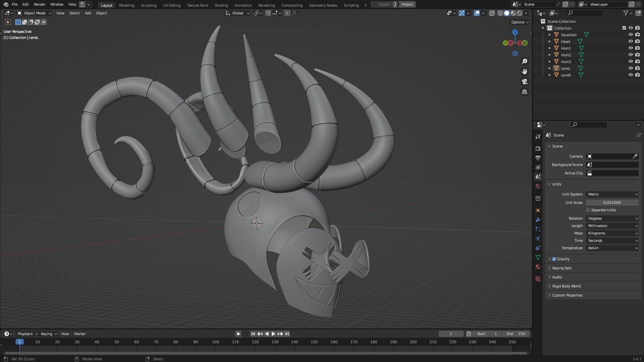Viewport: 644px width, 362px height.
Task: Switch to the Sculpting workspace tab
Action: coord(149,5)
